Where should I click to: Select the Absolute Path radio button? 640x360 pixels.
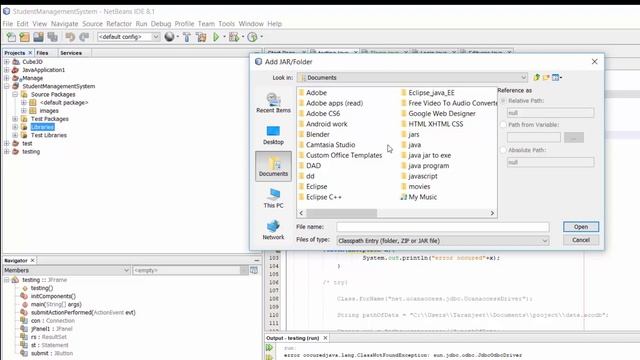[503, 150]
